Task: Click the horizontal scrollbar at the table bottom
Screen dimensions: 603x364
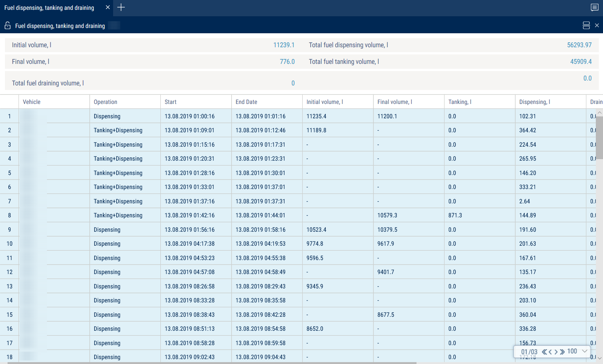Action: (x=212, y=363)
